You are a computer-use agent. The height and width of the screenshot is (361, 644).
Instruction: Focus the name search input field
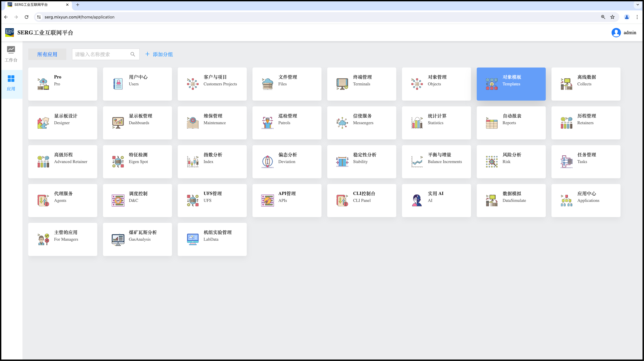(x=101, y=54)
